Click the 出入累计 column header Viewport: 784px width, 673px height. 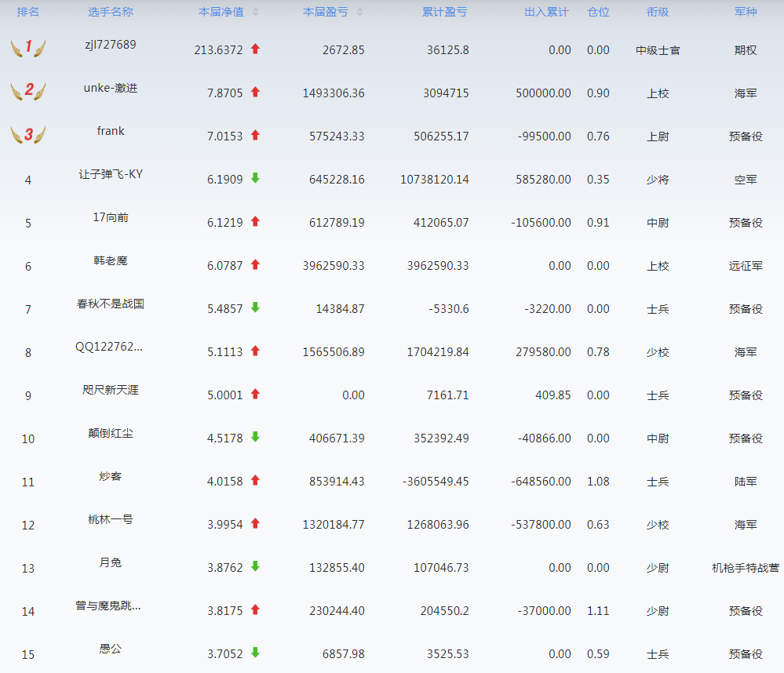546,12
